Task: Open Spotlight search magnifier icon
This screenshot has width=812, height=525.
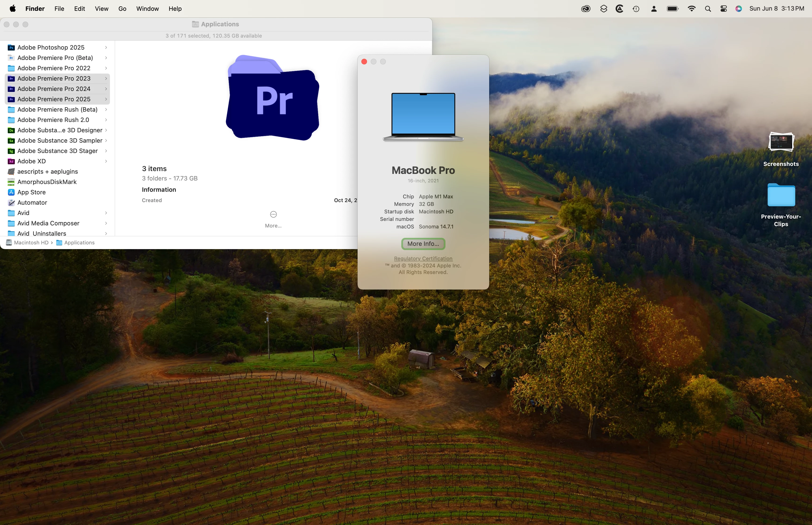Action: pyautogui.click(x=708, y=9)
